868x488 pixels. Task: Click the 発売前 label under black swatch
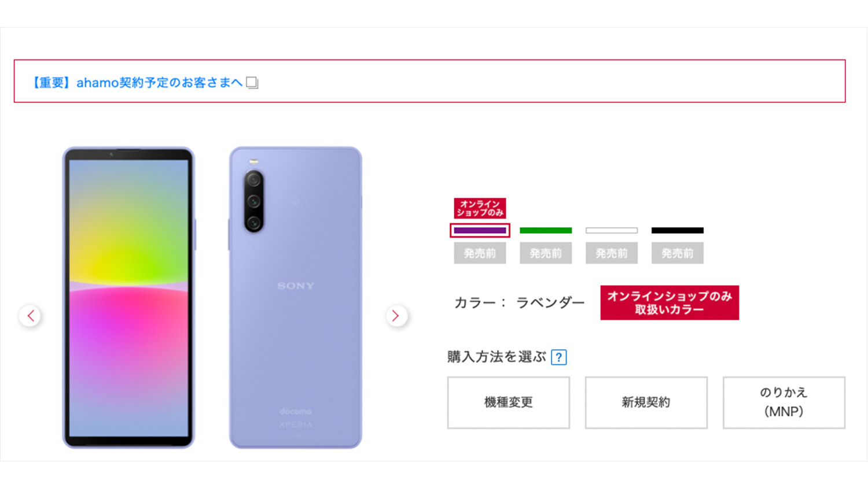(x=678, y=253)
